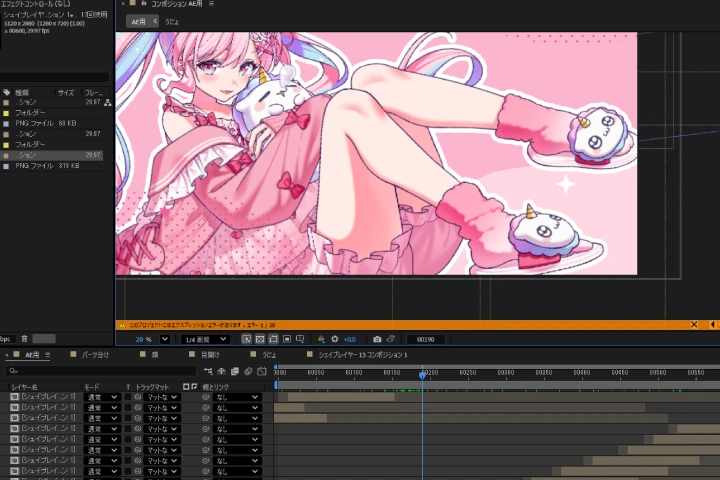Open the なし parent dropdown on eighth layer
Image resolution: width=720 pixels, height=480 pixels.
(237, 471)
